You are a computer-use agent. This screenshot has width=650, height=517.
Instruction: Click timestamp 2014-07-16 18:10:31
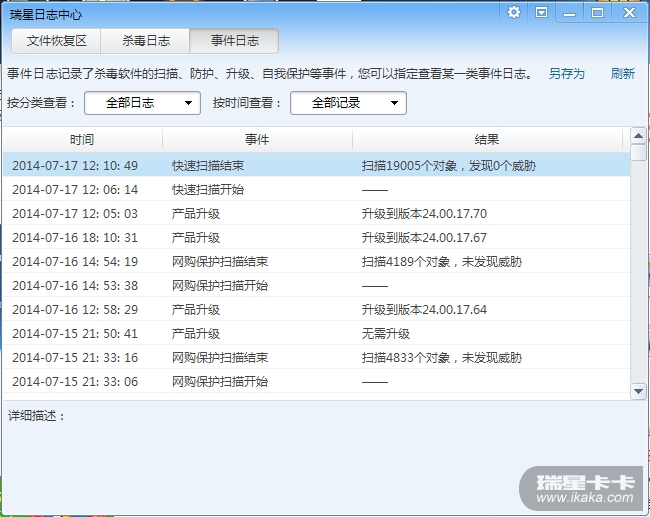coord(75,238)
